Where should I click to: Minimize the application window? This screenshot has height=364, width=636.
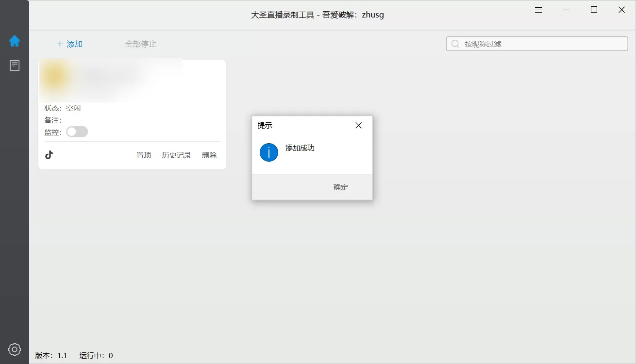[566, 9]
